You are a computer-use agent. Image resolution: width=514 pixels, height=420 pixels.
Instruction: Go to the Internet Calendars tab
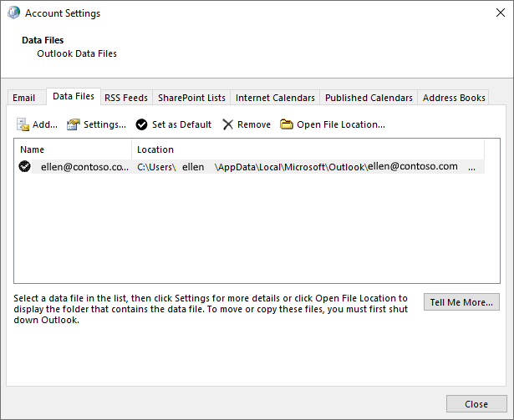pos(275,98)
